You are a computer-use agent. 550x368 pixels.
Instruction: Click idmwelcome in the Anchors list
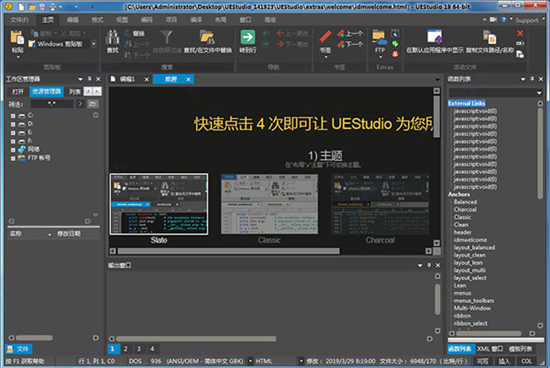pos(470,240)
